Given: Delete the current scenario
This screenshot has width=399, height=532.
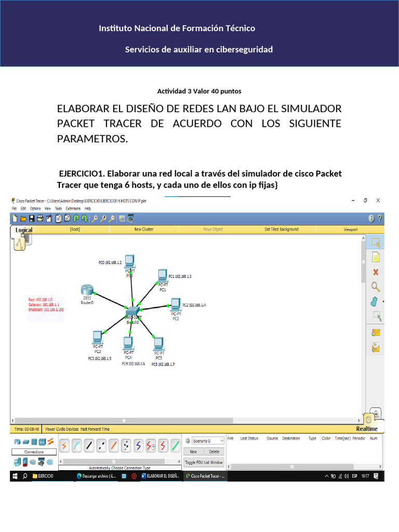Looking at the screenshot, I should [214, 451].
